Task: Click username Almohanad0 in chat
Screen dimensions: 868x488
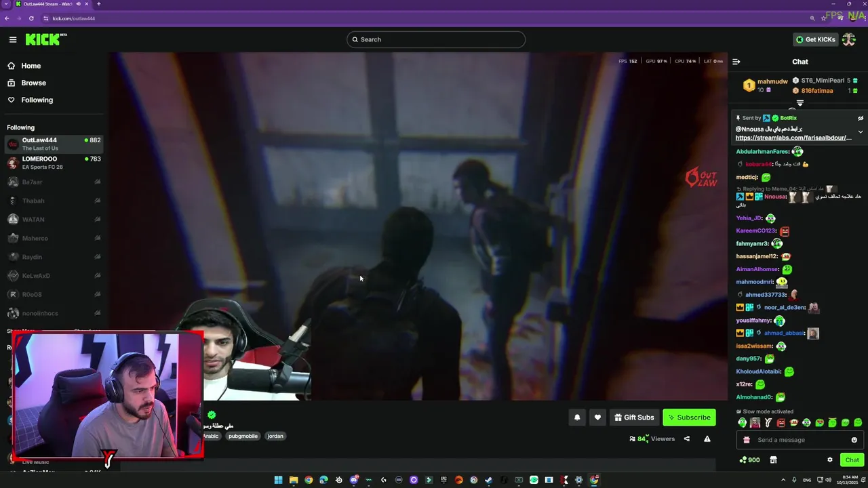Action: pyautogui.click(x=754, y=397)
